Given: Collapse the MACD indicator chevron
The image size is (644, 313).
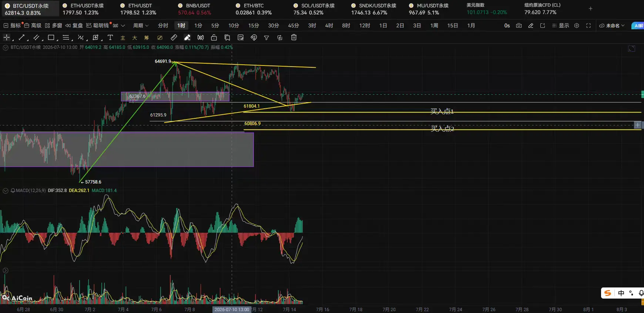Looking at the screenshot, I should click(x=6, y=191).
